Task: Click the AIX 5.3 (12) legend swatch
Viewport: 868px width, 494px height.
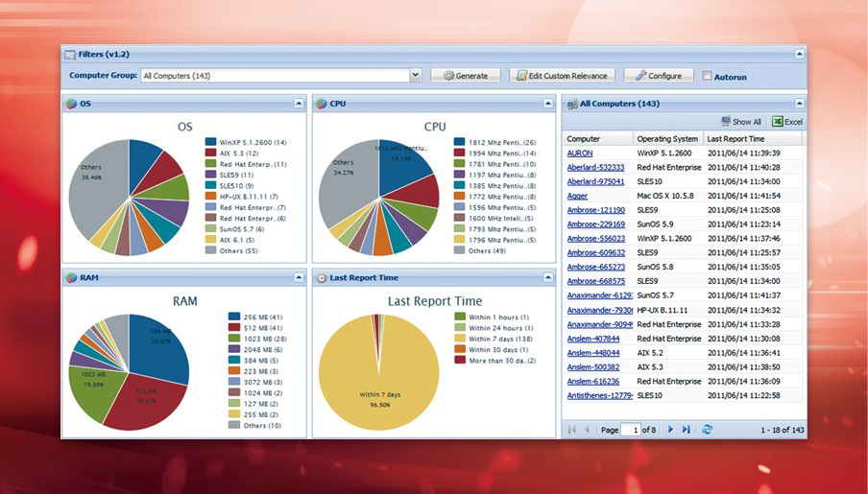Action: tap(210, 153)
